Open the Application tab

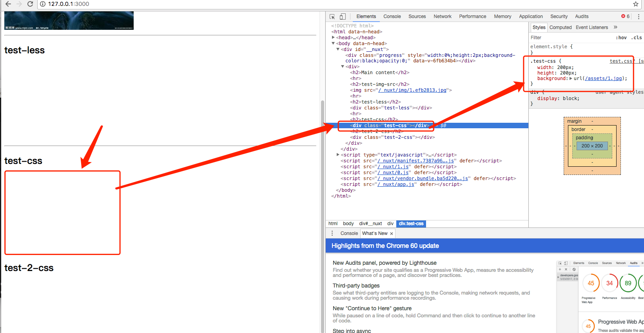point(531,16)
